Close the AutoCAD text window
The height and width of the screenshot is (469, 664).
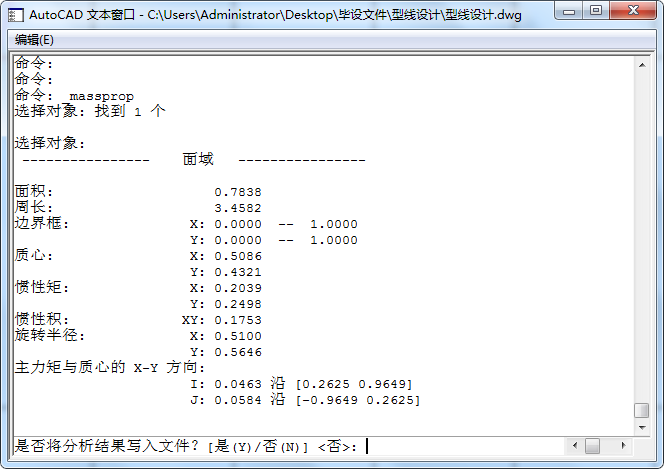point(633,11)
